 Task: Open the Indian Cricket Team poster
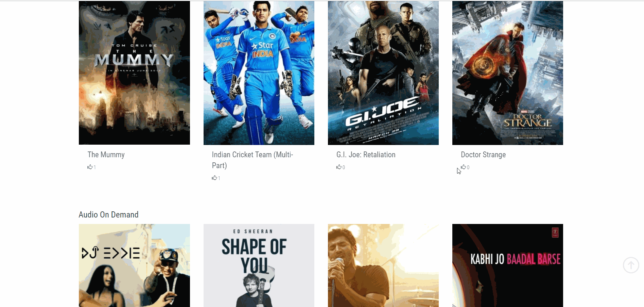[259, 73]
